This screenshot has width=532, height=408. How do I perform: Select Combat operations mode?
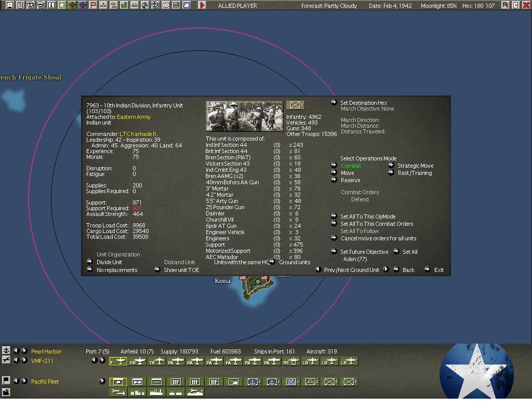tap(351, 166)
